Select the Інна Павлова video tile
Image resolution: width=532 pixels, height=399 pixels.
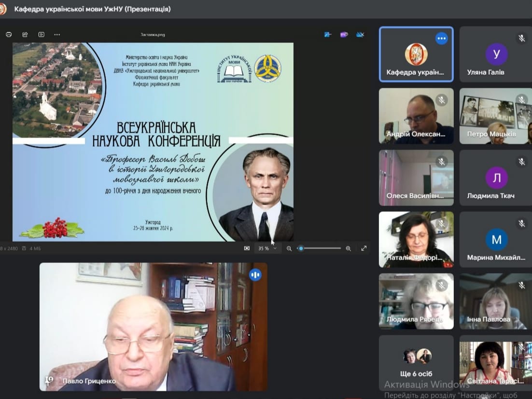tap(496, 302)
